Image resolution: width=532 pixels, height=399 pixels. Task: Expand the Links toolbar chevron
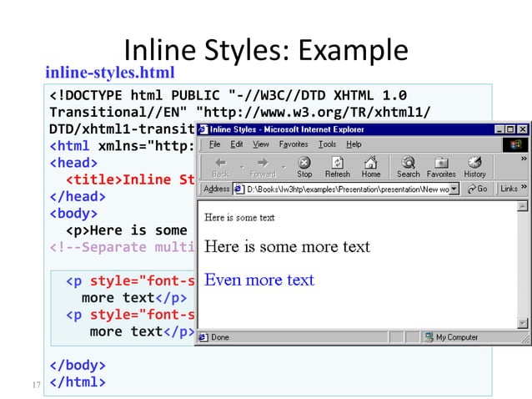(524, 189)
